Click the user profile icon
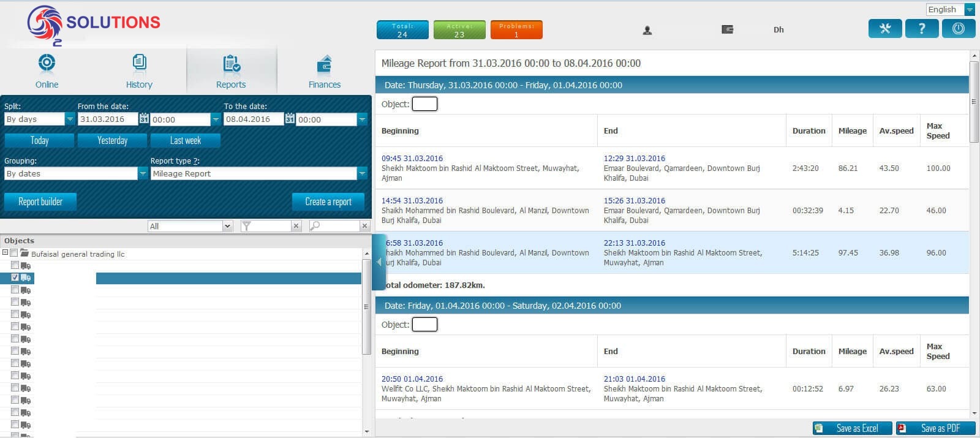This screenshot has width=980, height=438. (x=647, y=30)
